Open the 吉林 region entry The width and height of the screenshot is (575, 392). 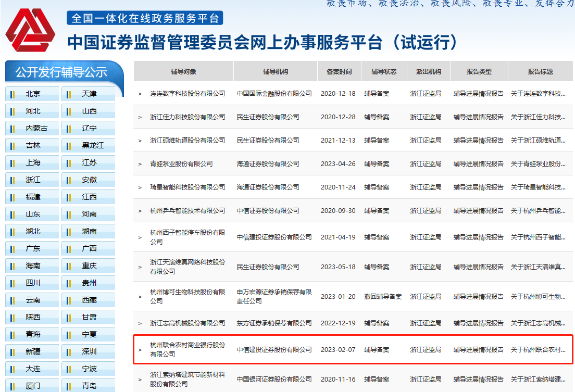click(x=33, y=146)
